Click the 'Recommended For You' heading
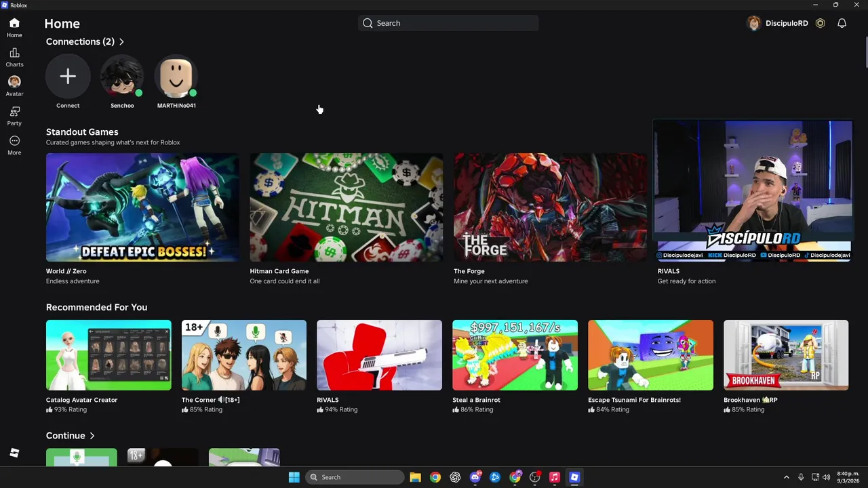868x488 pixels. 96,307
